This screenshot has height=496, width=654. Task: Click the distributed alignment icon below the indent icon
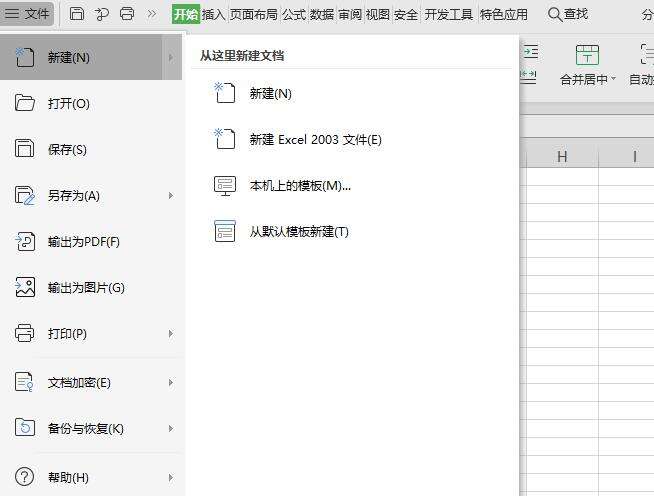pos(528,77)
